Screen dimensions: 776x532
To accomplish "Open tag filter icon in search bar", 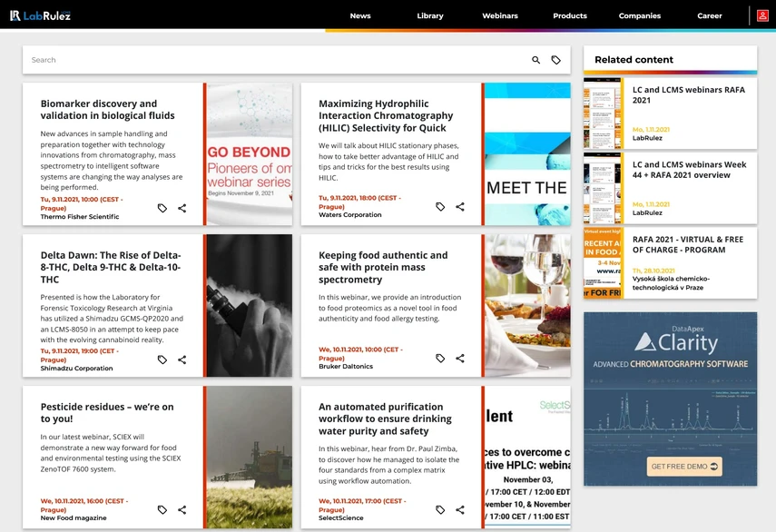I will click(x=556, y=60).
